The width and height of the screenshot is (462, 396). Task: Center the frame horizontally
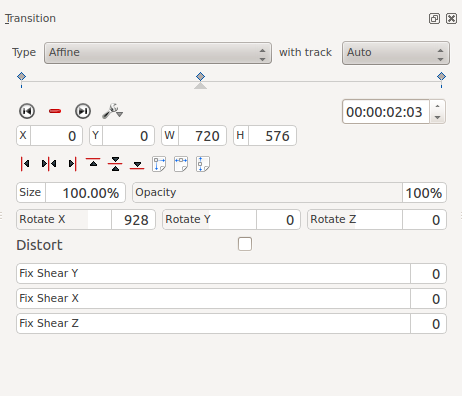(49, 164)
